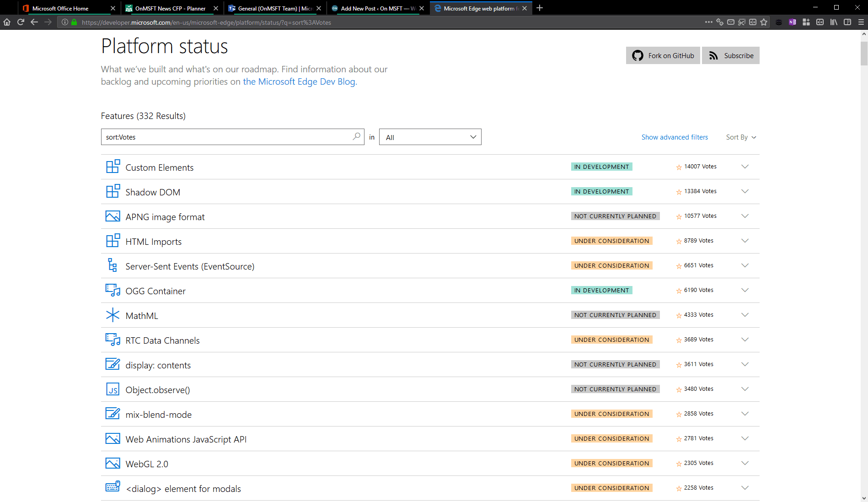Click IN DEVELOPMENT badge for Custom Elements

pos(601,167)
